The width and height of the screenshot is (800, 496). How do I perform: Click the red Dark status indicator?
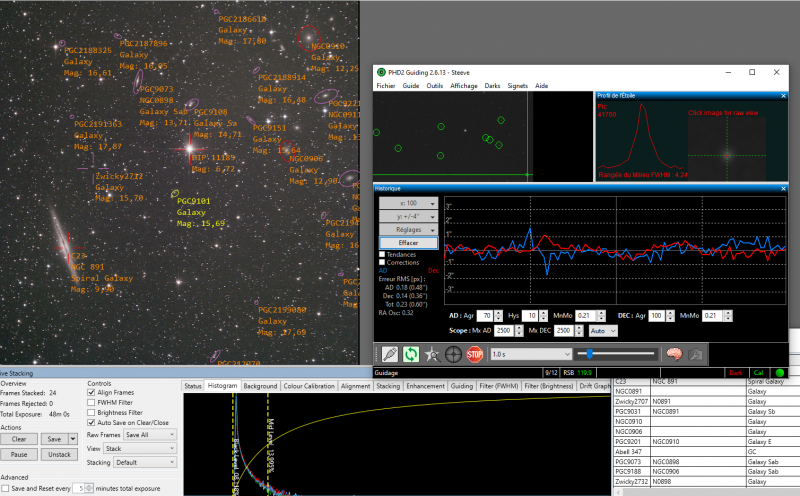[x=736, y=373]
